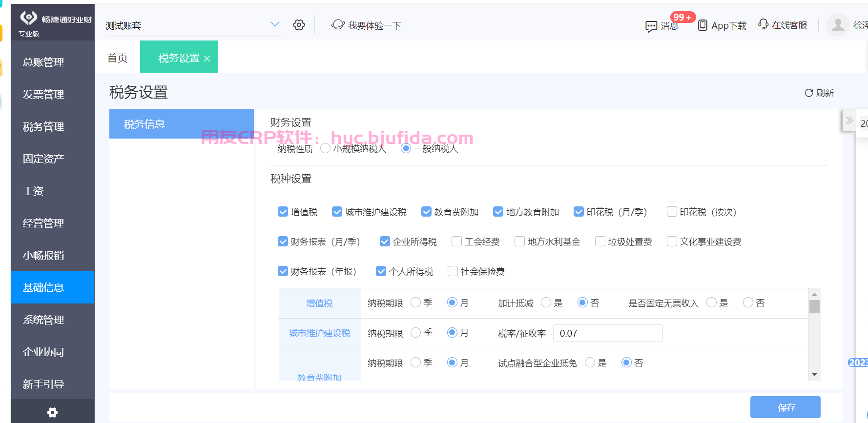Open 企业协同 menu

[x=53, y=352]
